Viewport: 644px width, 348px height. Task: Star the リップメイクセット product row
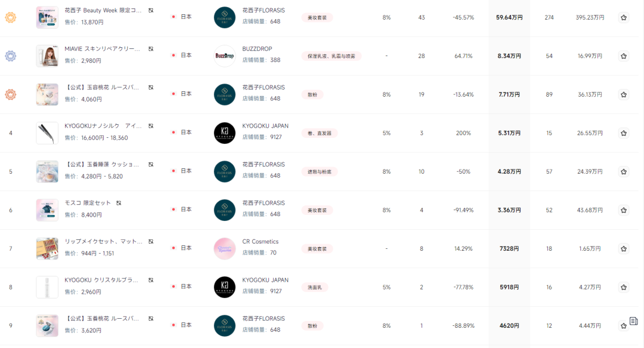tap(623, 249)
